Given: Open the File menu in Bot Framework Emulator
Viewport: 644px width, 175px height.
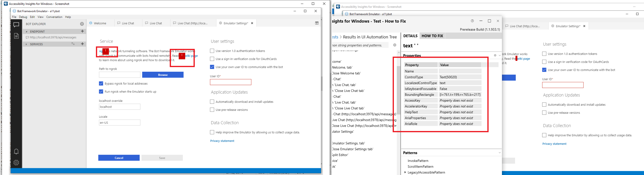Looking at the screenshot, I should pos(14,17).
